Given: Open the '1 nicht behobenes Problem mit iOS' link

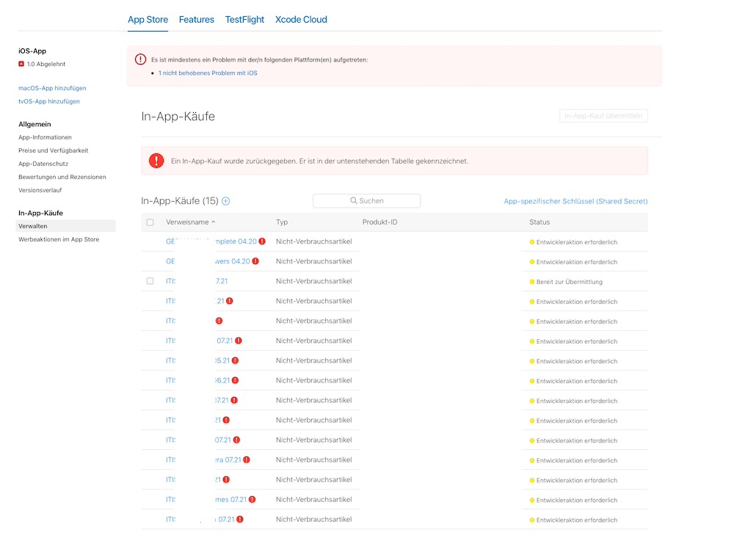Looking at the screenshot, I should coord(208,73).
